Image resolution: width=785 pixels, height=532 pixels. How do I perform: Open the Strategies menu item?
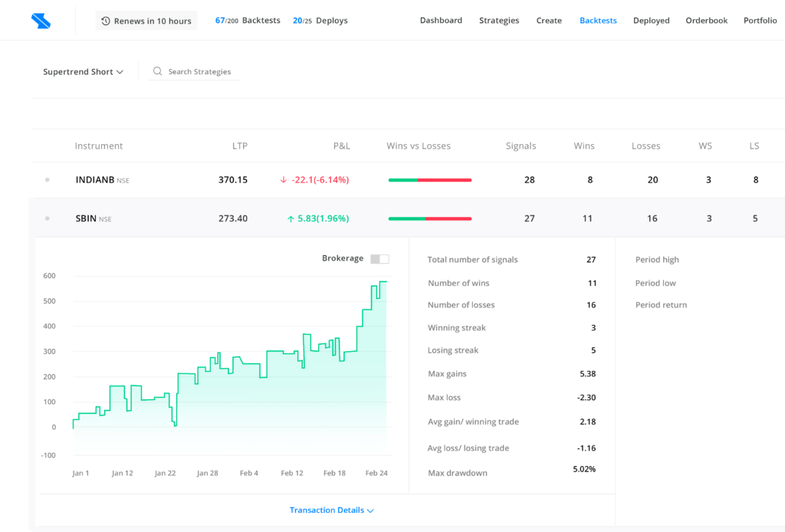(x=499, y=21)
